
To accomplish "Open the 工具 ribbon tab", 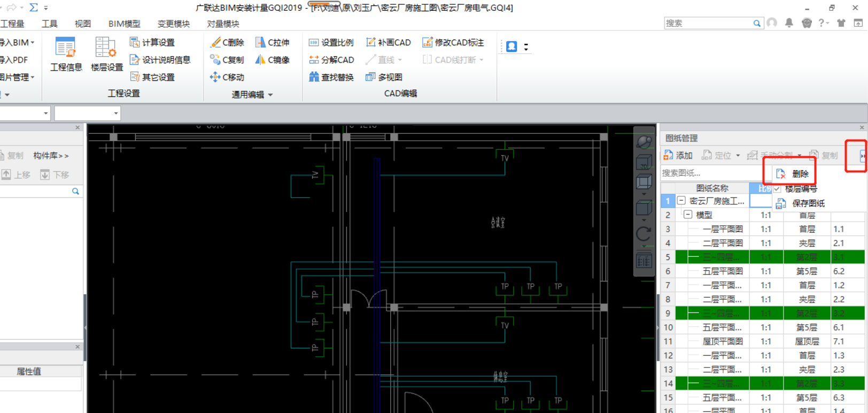I will [50, 24].
